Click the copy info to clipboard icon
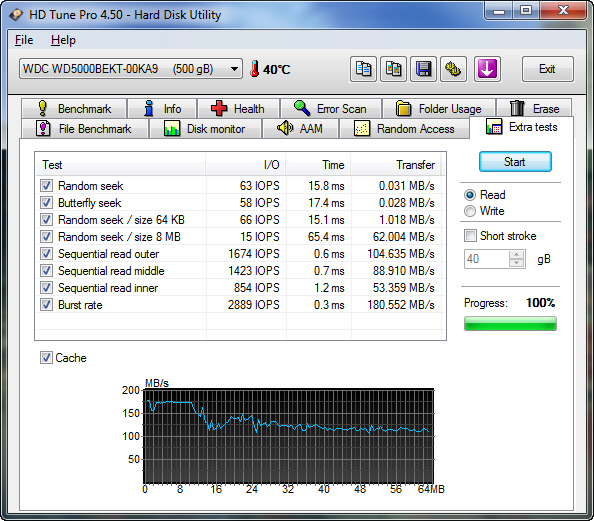 click(363, 69)
